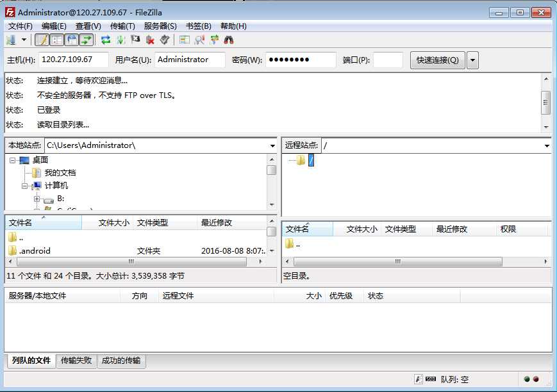Click the 主机 host input field
The image size is (557, 392).
pos(74,60)
